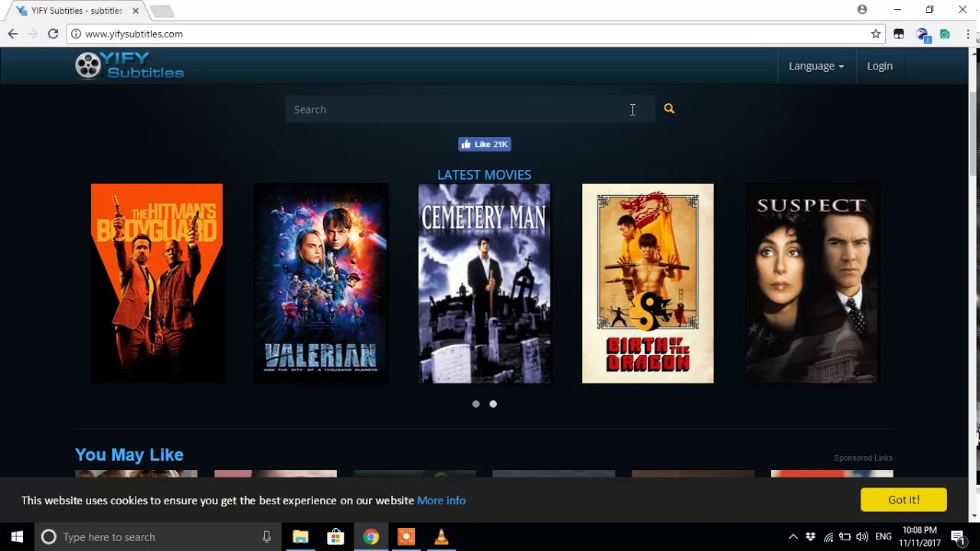The height and width of the screenshot is (551, 980).
Task: Open the Suspect movie poster
Action: pyautogui.click(x=812, y=283)
